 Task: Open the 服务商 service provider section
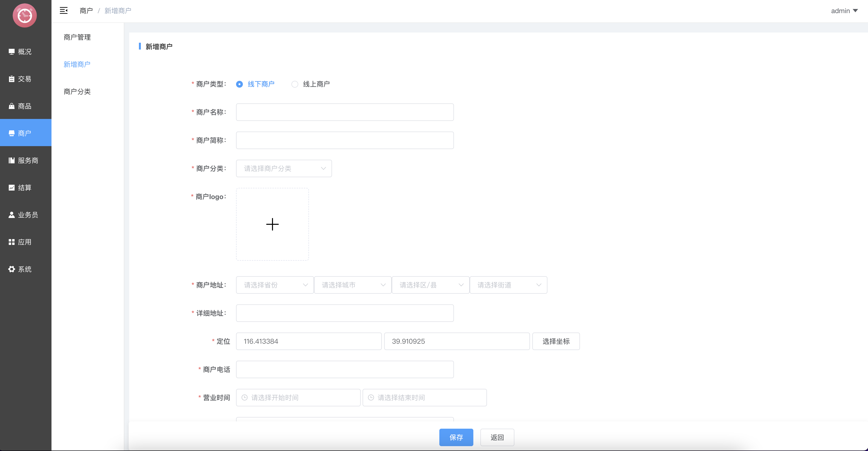(24, 160)
